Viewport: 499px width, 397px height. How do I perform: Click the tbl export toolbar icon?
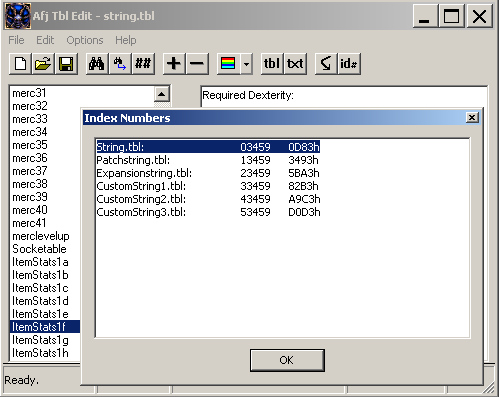pyautogui.click(x=272, y=63)
